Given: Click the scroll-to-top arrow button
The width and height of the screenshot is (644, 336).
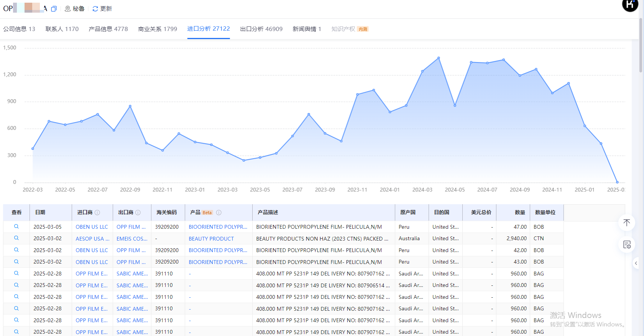Looking at the screenshot, I should coord(627,223).
